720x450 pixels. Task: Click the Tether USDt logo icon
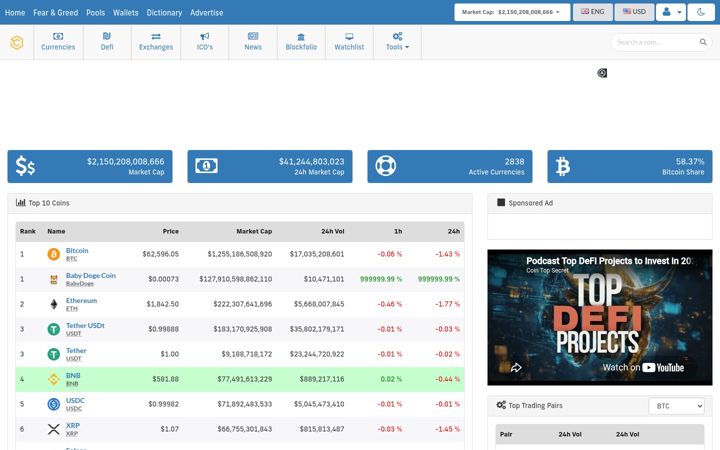click(x=54, y=329)
